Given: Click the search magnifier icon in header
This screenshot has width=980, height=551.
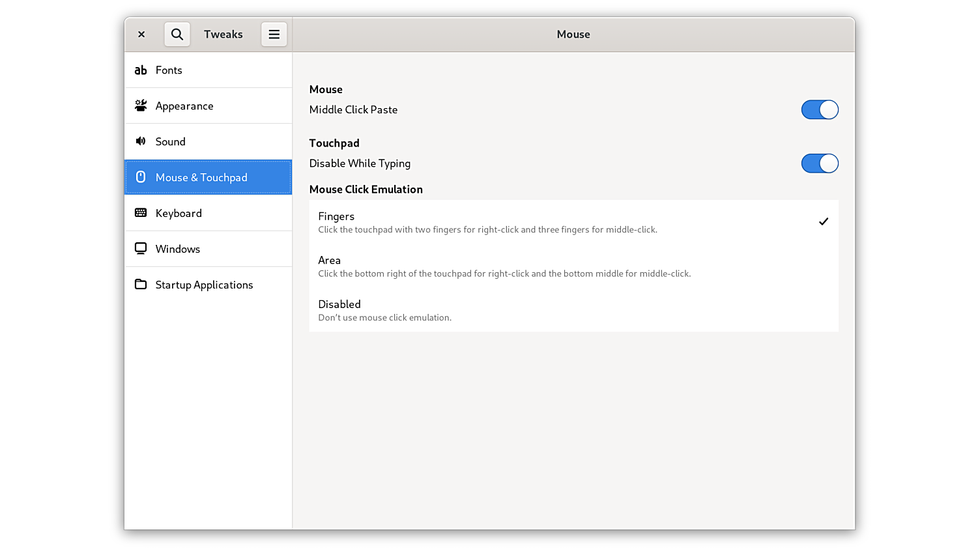Looking at the screenshot, I should pyautogui.click(x=177, y=35).
